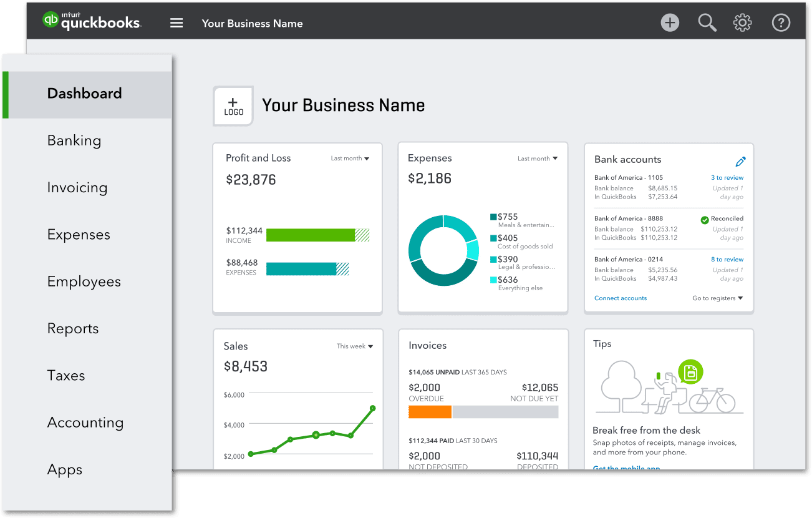Click the add LOGO placeholder box
This screenshot has width=812, height=518.
(233, 106)
